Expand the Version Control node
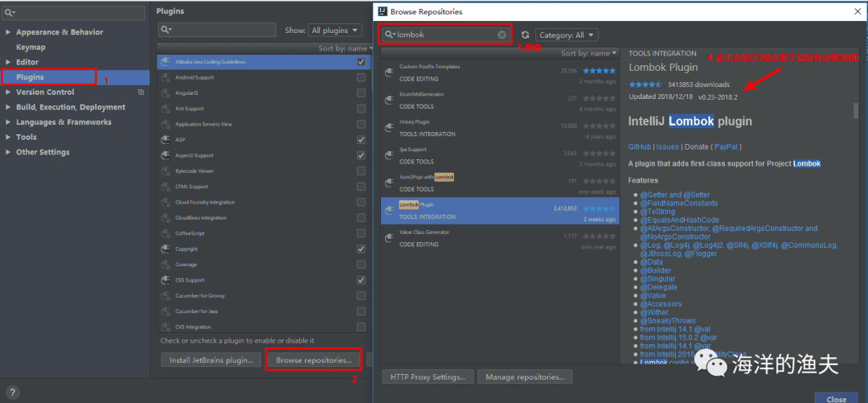The height and width of the screenshot is (403, 868). (8, 92)
